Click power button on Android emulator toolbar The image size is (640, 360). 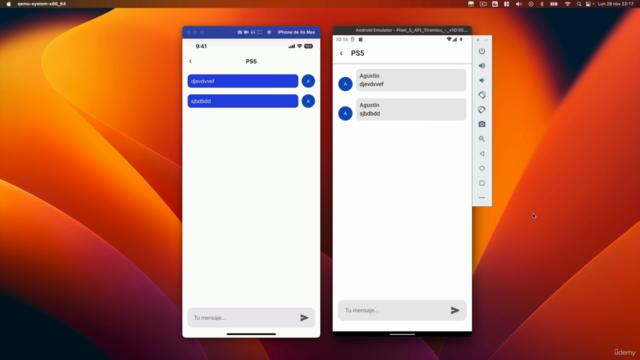[x=482, y=51]
